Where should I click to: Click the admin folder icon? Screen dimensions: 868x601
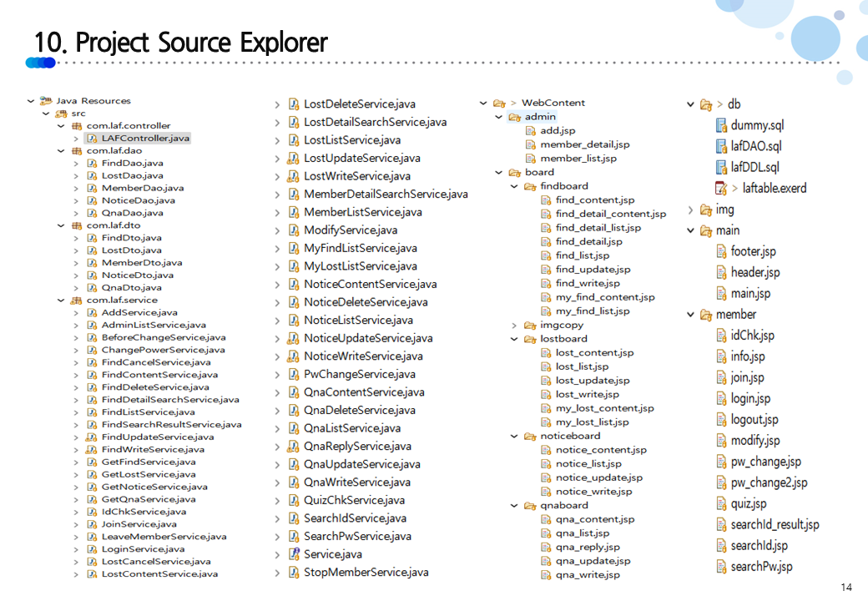point(515,117)
